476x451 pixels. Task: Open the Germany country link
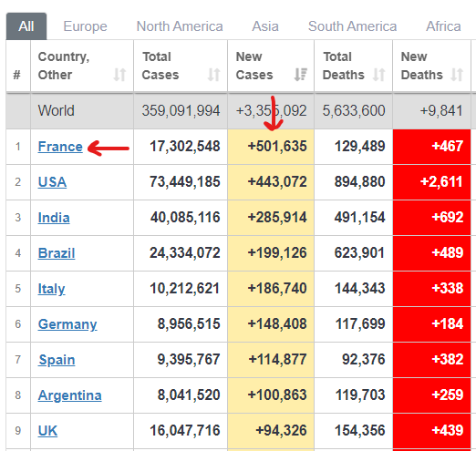click(x=67, y=324)
